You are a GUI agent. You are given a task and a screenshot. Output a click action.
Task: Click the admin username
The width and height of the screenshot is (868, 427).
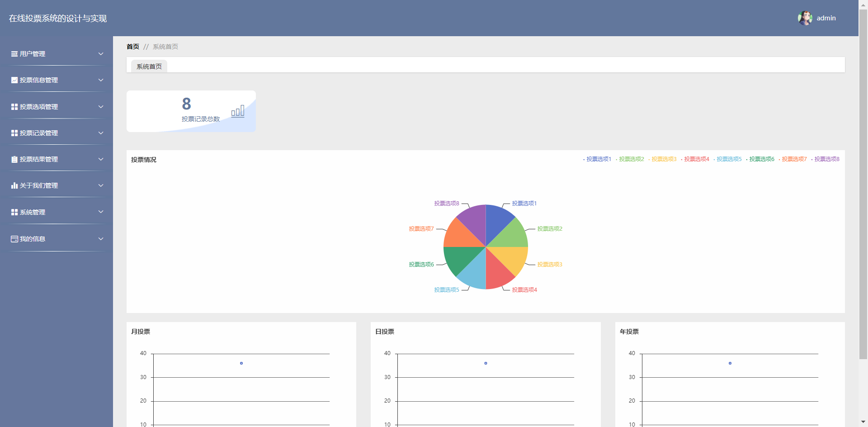(x=826, y=18)
